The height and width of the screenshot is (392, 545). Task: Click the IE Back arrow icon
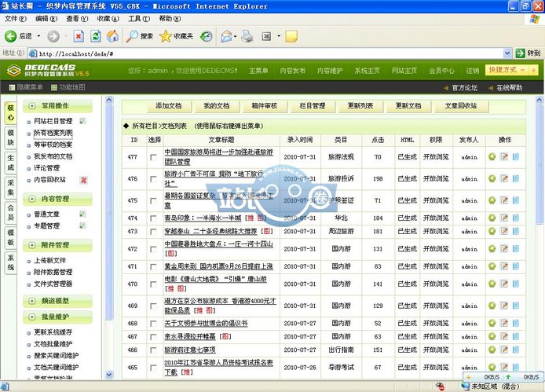(10, 36)
